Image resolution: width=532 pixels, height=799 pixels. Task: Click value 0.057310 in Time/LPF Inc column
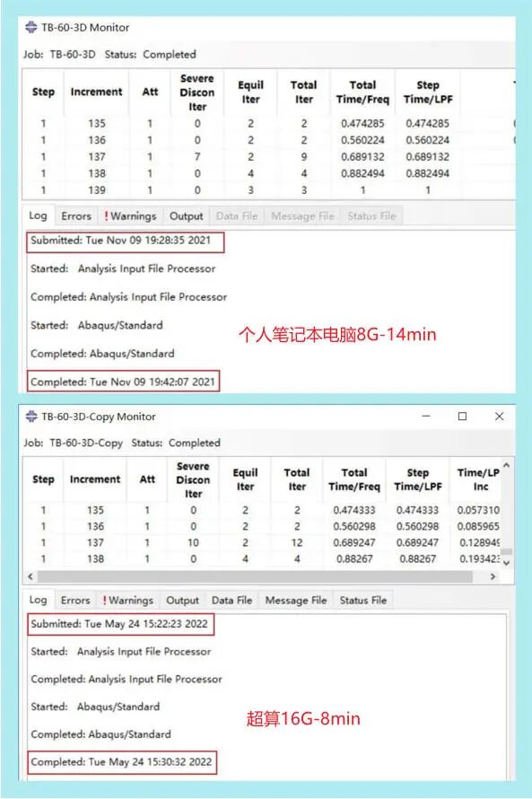(x=478, y=510)
